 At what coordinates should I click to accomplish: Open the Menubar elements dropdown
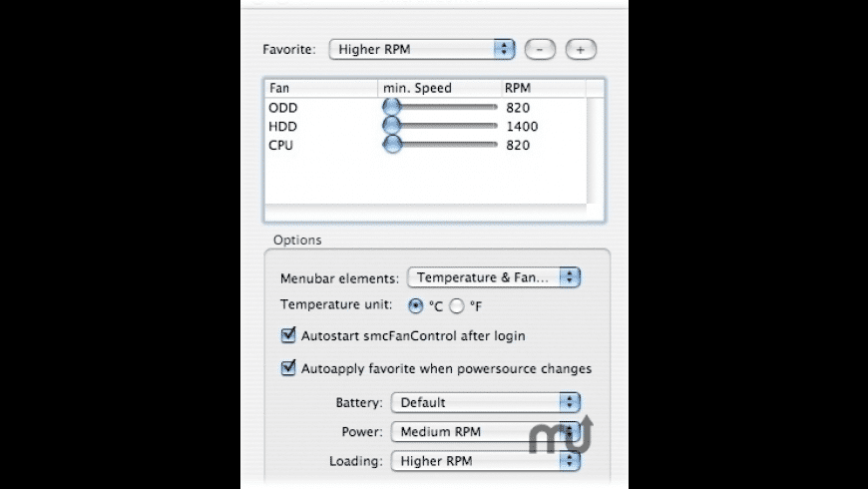pos(494,277)
